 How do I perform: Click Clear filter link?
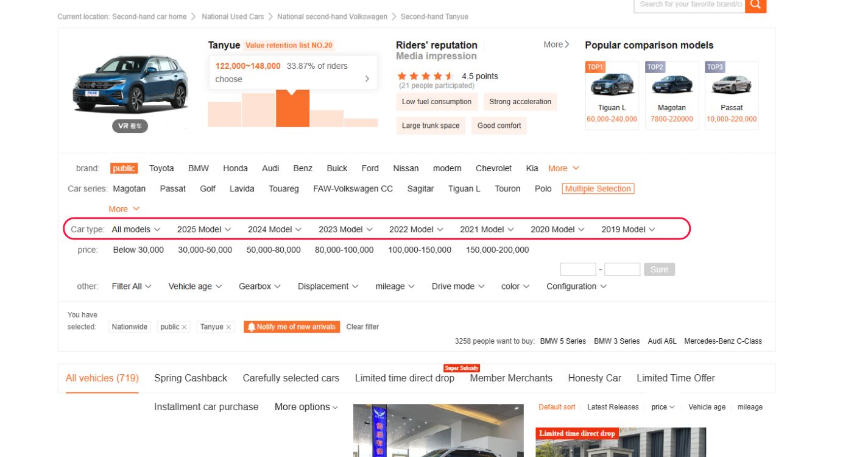(362, 327)
